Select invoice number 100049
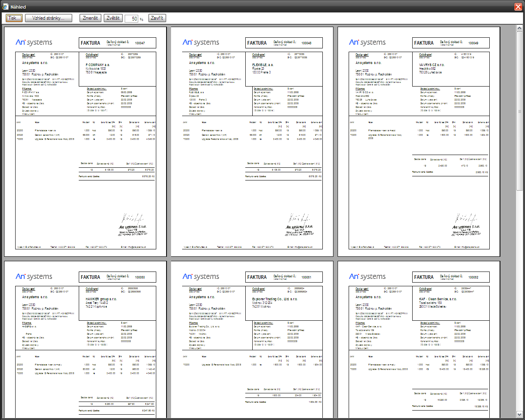 pos(473,43)
